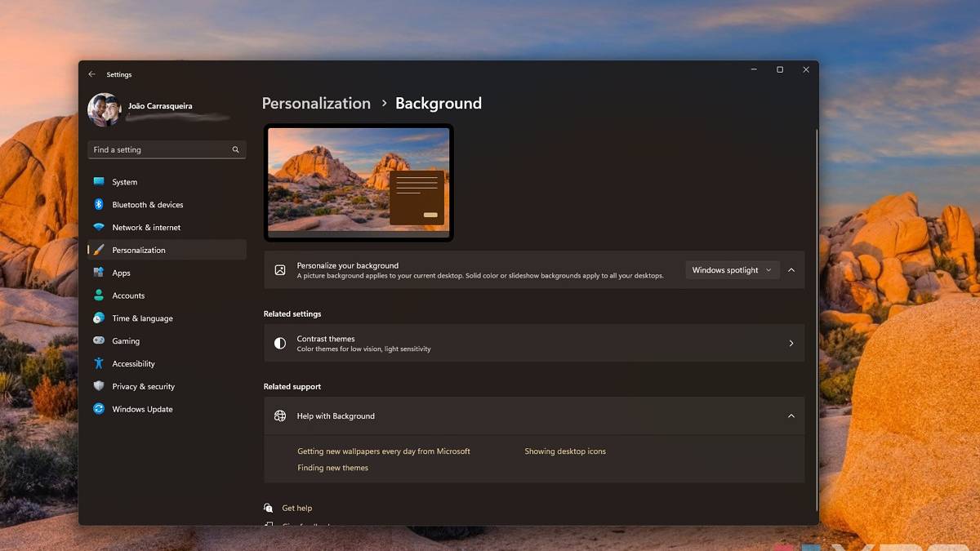Select the Gaming controller icon

point(99,341)
